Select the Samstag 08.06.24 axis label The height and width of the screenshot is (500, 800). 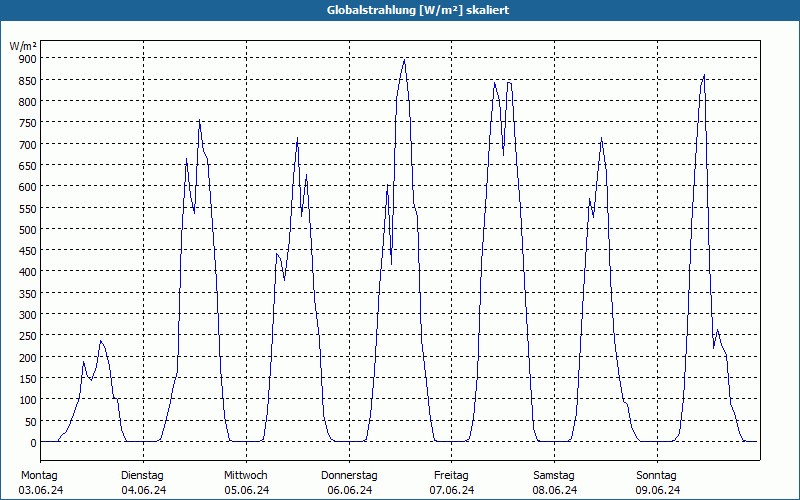[x=555, y=482]
